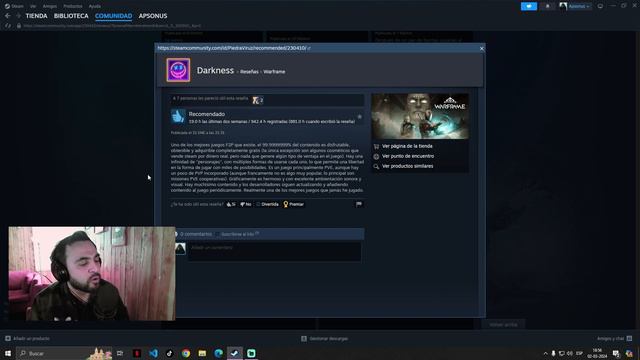Vote Sí on the review helpfulness
This screenshot has height=360, width=640.
tap(231, 204)
